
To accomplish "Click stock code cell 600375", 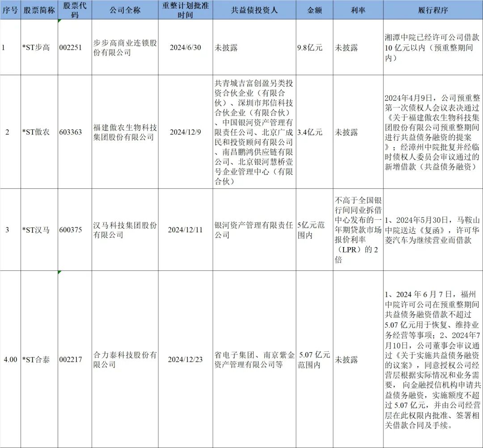I will click(75, 230).
